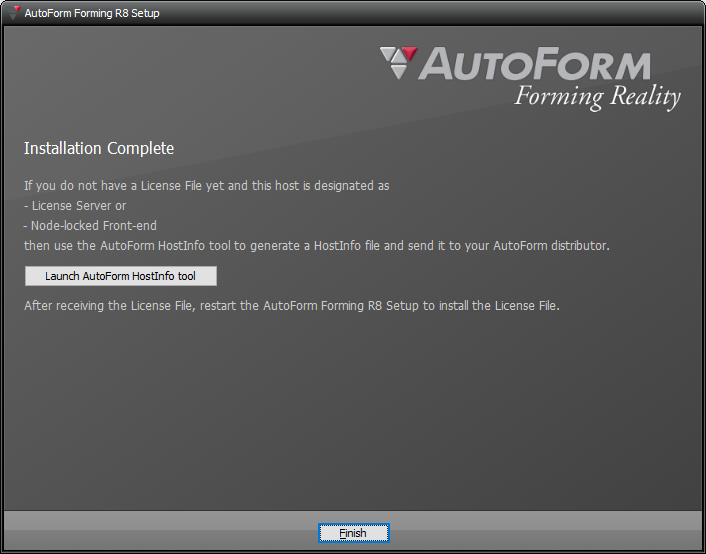The image size is (706, 554).
Task: Click the 'Installation Complete' heading
Action: tap(99, 148)
